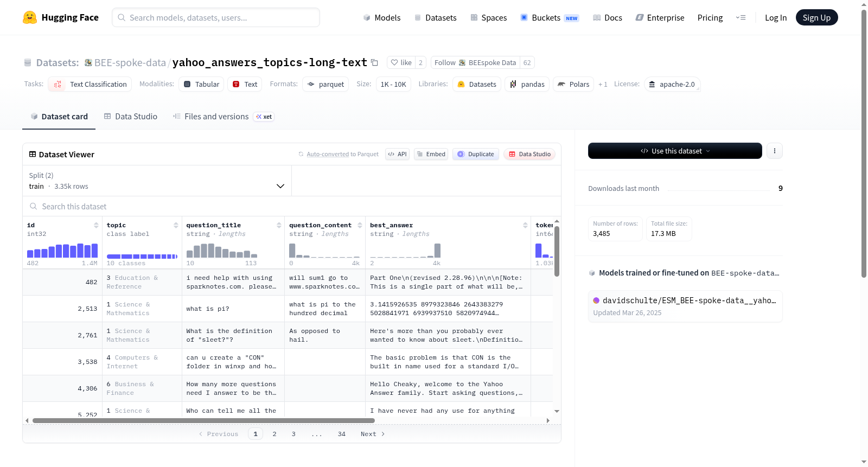The width and height of the screenshot is (868, 467).
Task: Open the dataset options three-dot menu
Action: pos(775,151)
